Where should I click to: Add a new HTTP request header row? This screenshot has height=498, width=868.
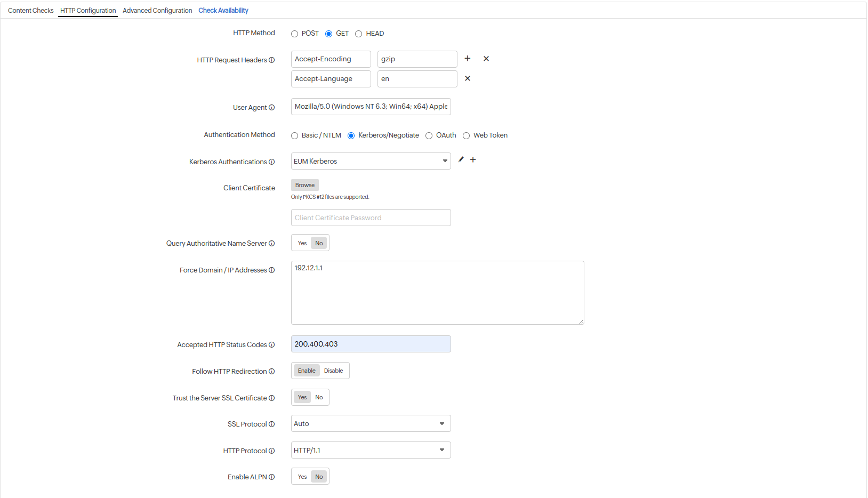pyautogui.click(x=468, y=59)
